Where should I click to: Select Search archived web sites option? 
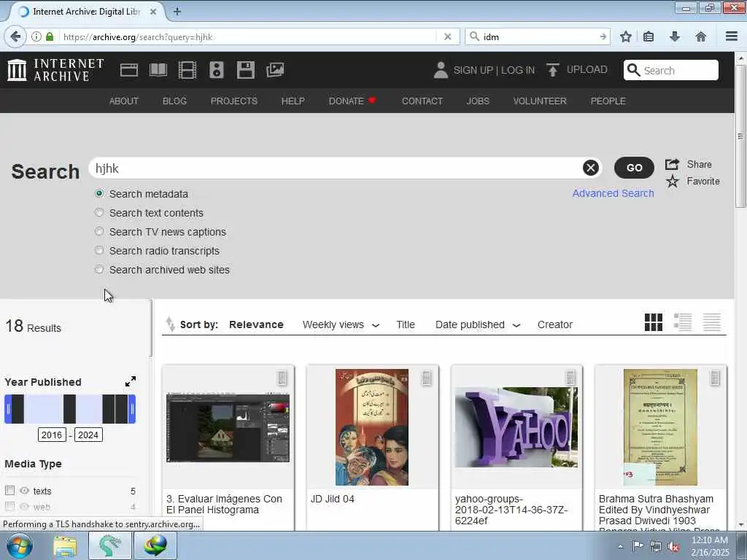click(x=99, y=269)
